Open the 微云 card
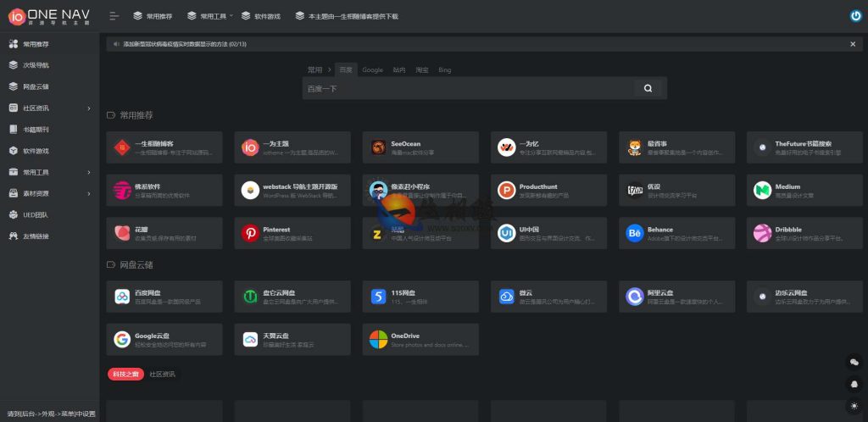The width and height of the screenshot is (868, 422). click(548, 297)
